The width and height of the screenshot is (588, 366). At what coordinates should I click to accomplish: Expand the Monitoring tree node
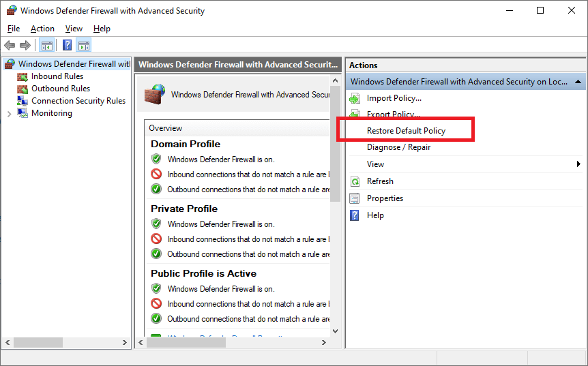coord(10,114)
